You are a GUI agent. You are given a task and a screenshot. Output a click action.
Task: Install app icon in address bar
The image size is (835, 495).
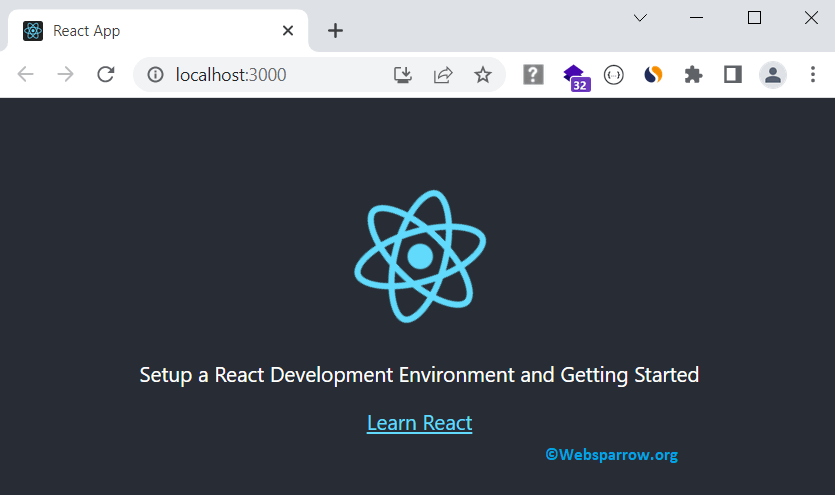pyautogui.click(x=403, y=75)
